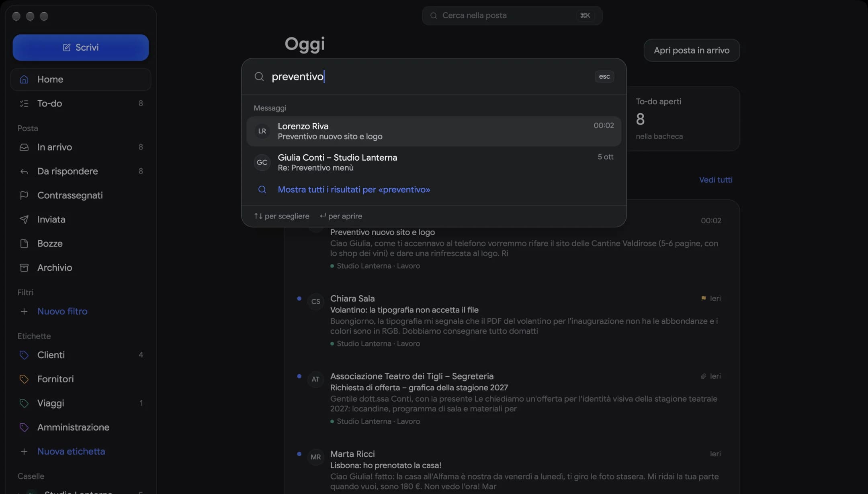Click the magnifier icon beside Mostra tutti
The image size is (868, 494).
click(262, 190)
